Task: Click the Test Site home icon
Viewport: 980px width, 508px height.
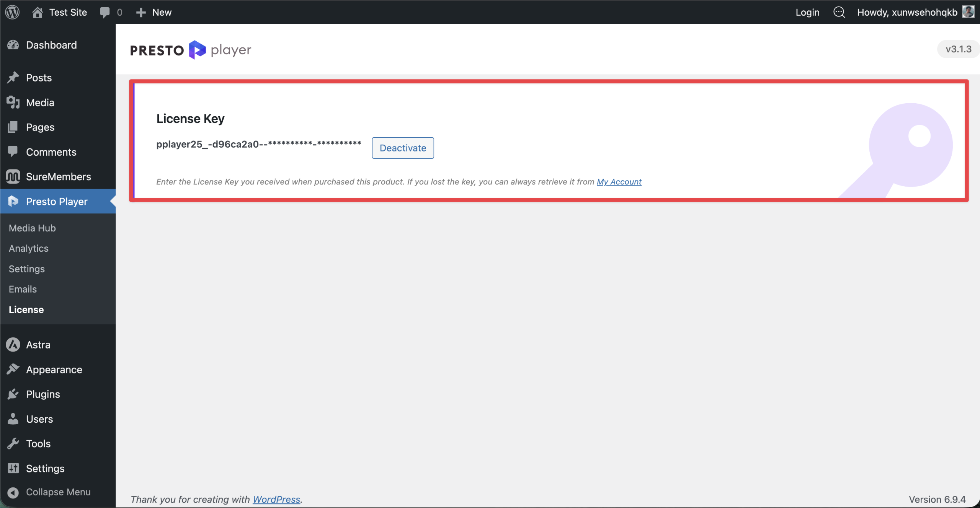Action: [x=38, y=12]
